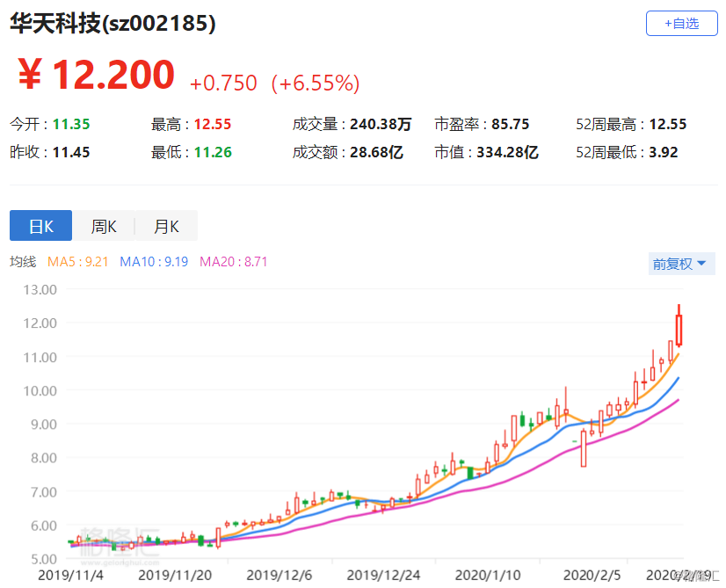This screenshot has width=726, height=588.
Task: Click the long red candlestick bottoming below 8.00
Action: [584, 447]
